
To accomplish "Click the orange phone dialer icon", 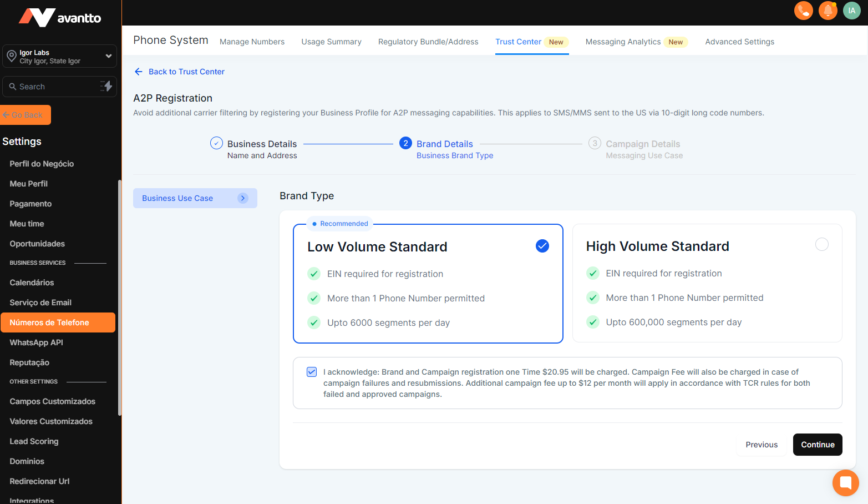I will click(803, 11).
